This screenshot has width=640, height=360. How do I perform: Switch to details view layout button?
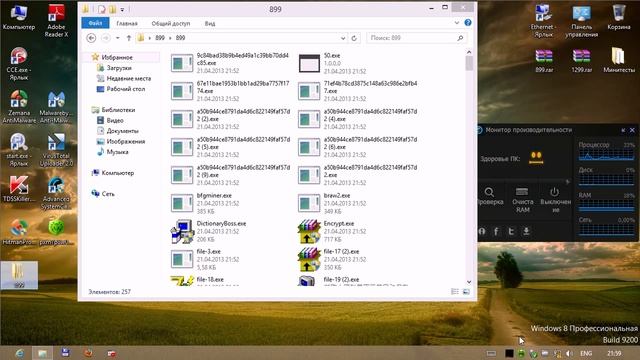[455, 291]
